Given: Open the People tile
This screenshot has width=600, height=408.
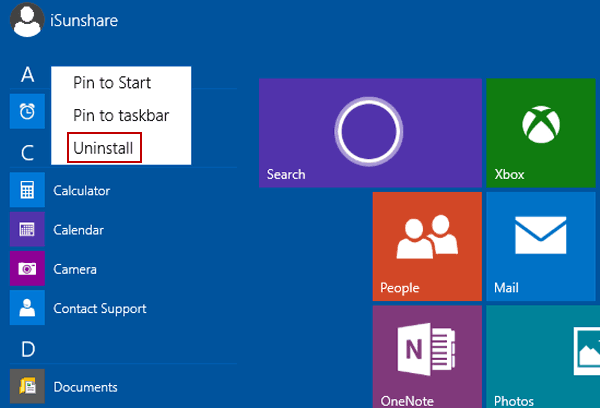Looking at the screenshot, I should [x=427, y=246].
